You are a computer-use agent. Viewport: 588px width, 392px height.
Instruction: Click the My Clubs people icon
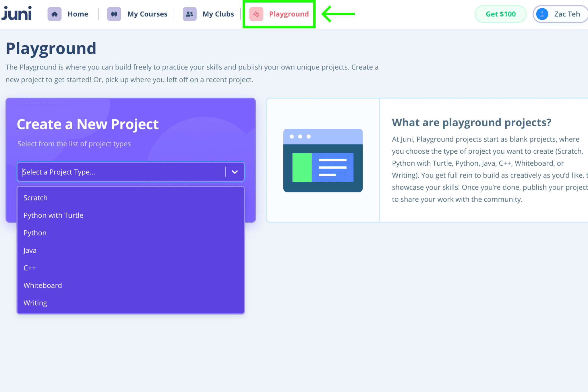coord(189,14)
